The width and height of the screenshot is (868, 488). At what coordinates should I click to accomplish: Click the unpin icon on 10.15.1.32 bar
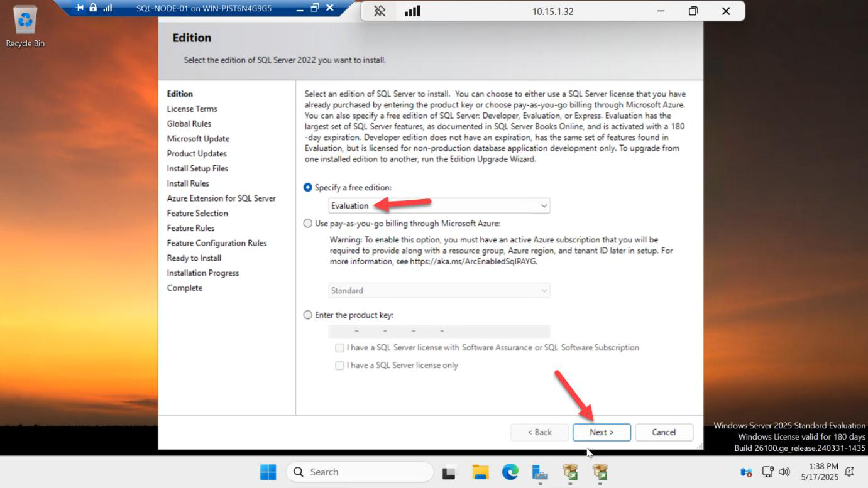coord(380,11)
